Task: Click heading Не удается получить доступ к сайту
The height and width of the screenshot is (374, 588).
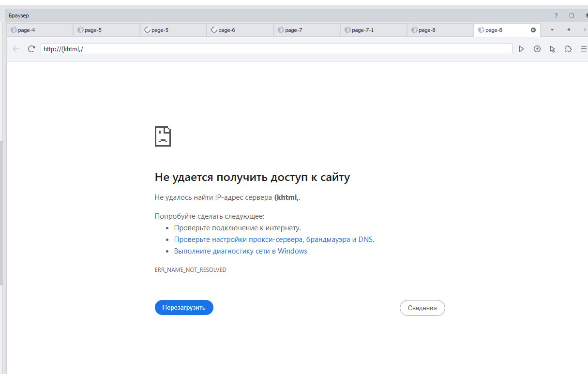Action: (252, 177)
